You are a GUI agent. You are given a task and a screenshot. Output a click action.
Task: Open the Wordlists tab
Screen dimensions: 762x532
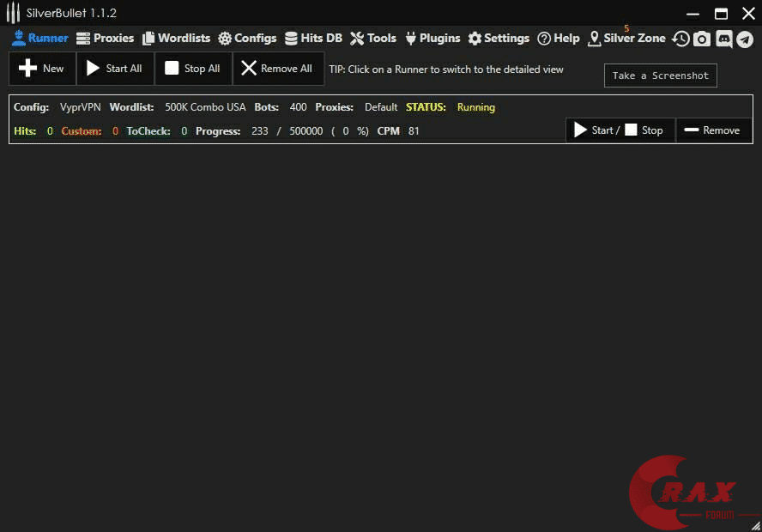(177, 38)
